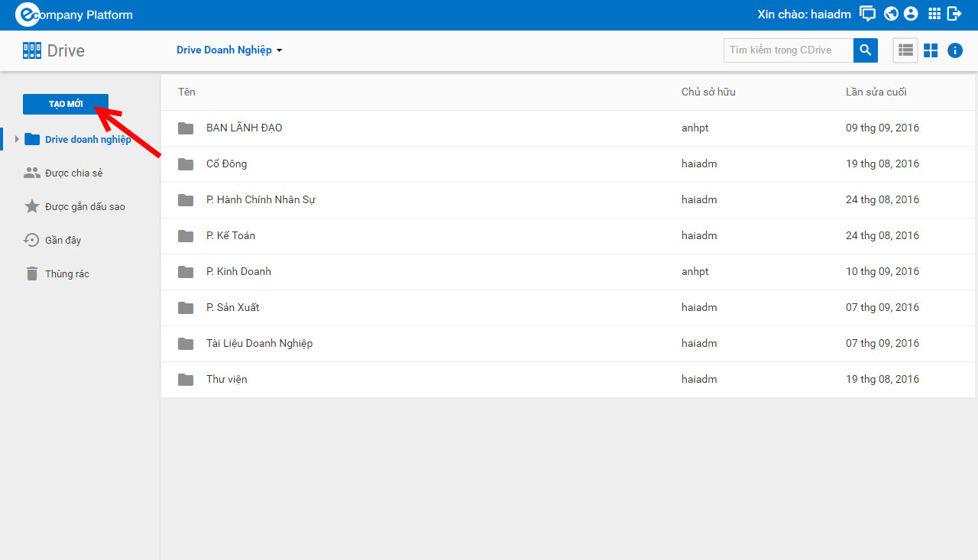Viewport: 978px width, 560px height.
Task: Switch to list view layout
Action: [905, 50]
